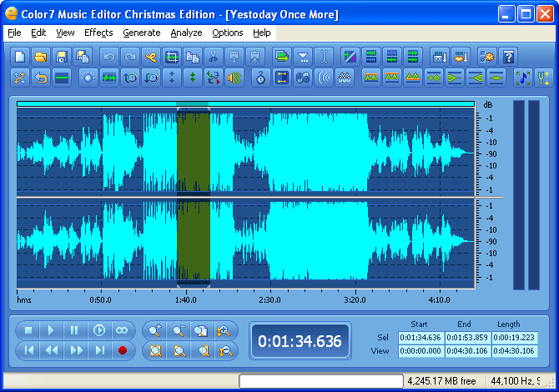This screenshot has width=559, height=392.
Task: Click the speaker noise reduction icon
Action: pyautogui.click(x=234, y=78)
